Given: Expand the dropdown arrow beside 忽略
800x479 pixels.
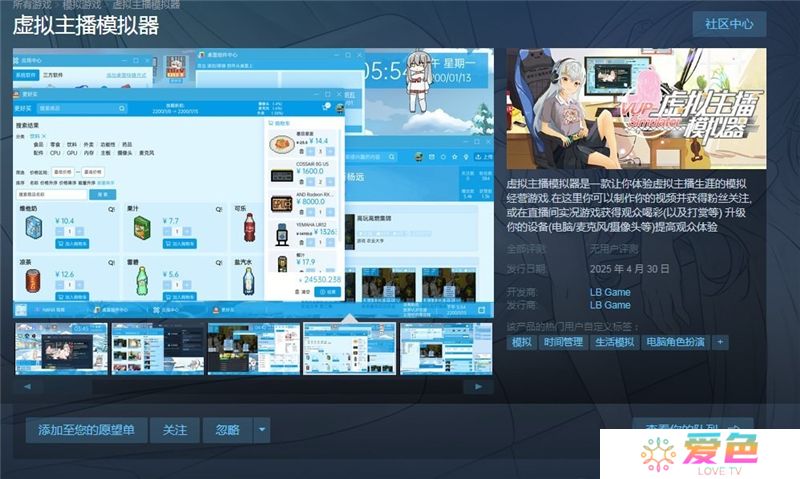Looking at the screenshot, I should (262, 430).
